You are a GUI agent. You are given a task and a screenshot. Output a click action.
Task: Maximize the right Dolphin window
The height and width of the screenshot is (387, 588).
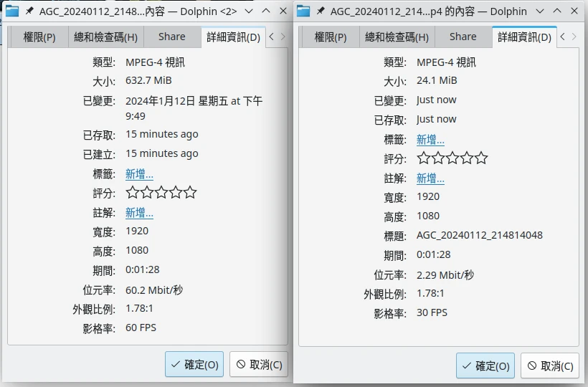pyautogui.click(x=557, y=11)
